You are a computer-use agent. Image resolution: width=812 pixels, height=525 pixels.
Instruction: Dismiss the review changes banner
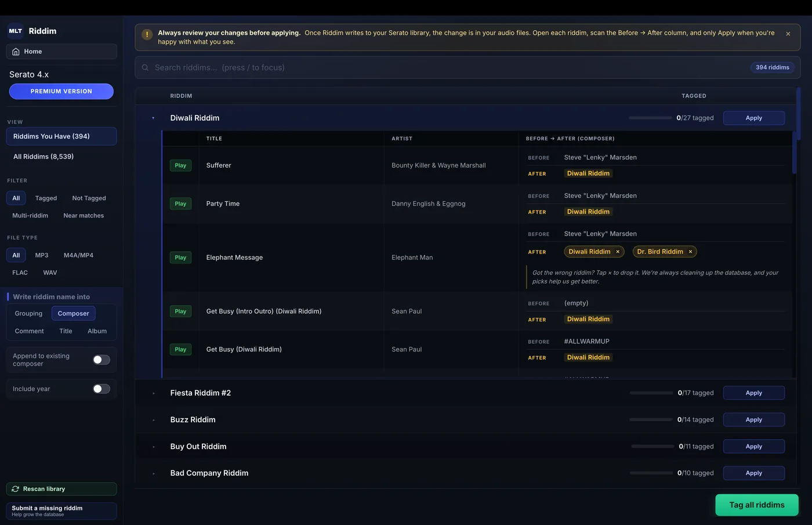pos(788,34)
